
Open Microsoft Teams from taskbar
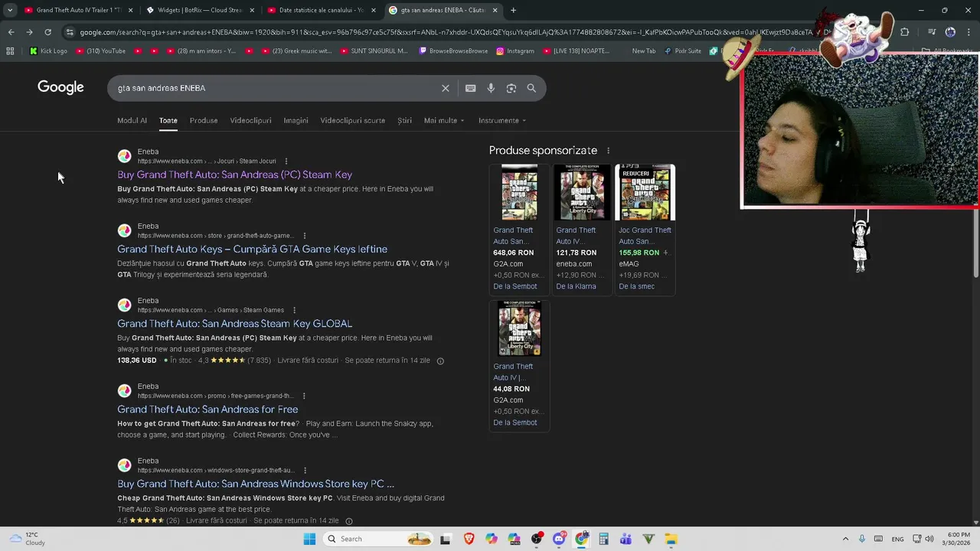pos(626,539)
